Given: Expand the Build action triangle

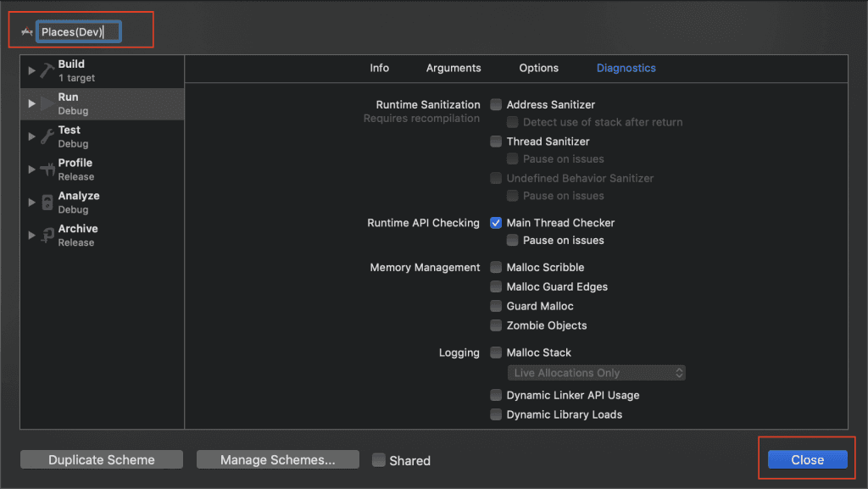Looking at the screenshot, I should (31, 71).
